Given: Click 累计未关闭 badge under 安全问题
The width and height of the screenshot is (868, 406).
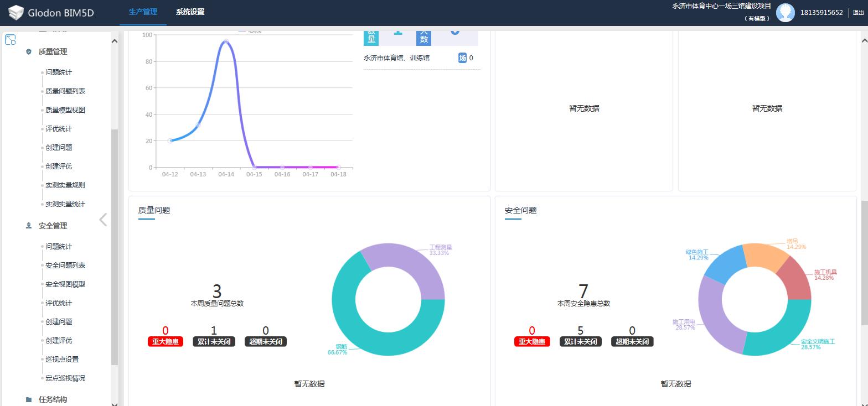Looking at the screenshot, I should coord(580,342).
